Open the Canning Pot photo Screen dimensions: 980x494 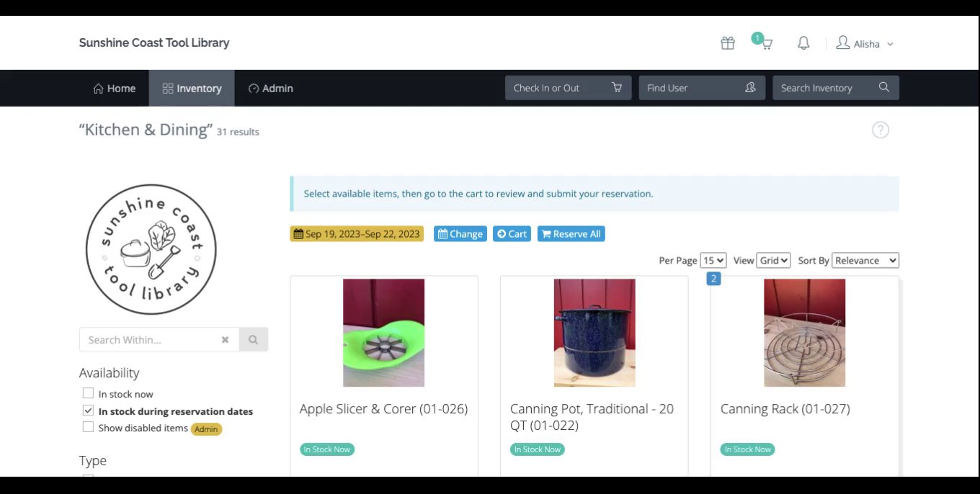point(594,333)
